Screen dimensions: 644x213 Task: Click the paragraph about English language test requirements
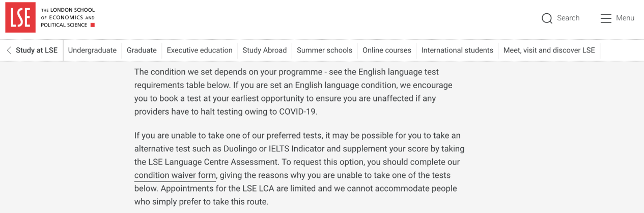293,92
